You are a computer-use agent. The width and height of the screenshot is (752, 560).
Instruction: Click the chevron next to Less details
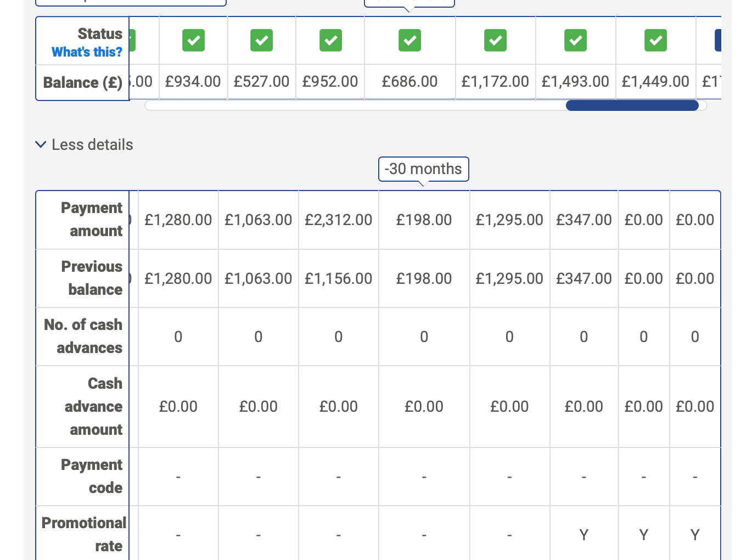(41, 144)
